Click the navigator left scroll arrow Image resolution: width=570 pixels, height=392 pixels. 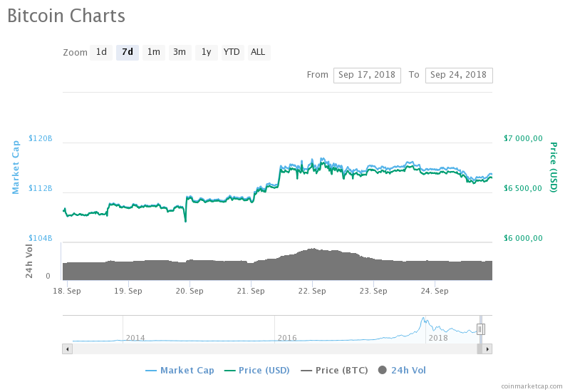tap(68, 349)
